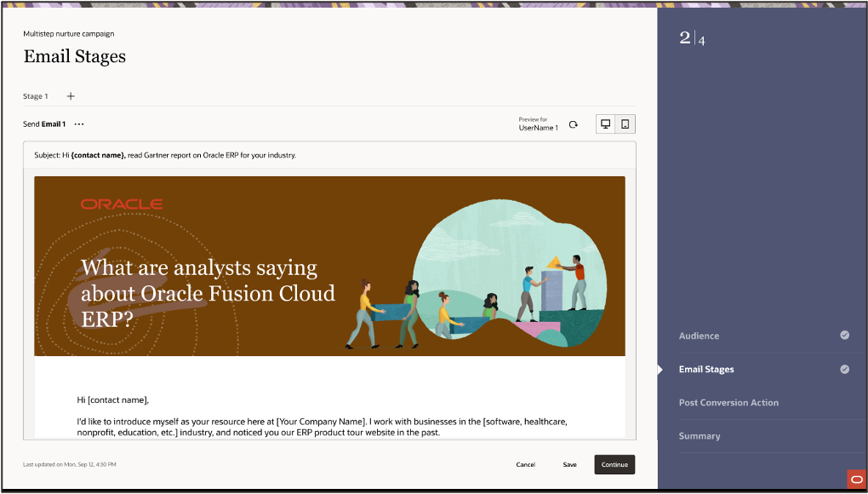Click the email body paragraph introducing myself

(x=323, y=427)
